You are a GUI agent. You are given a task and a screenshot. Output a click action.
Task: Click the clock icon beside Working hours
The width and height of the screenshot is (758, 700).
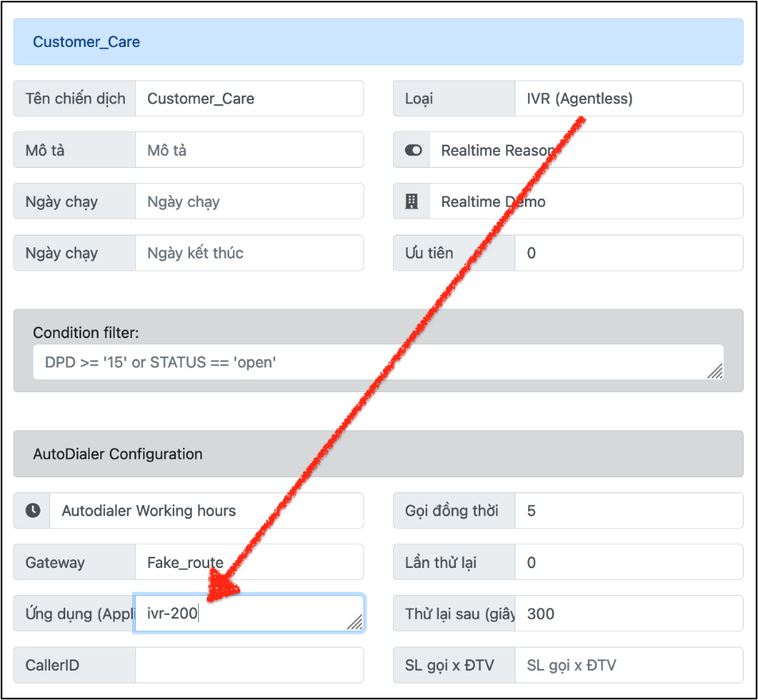(33, 511)
